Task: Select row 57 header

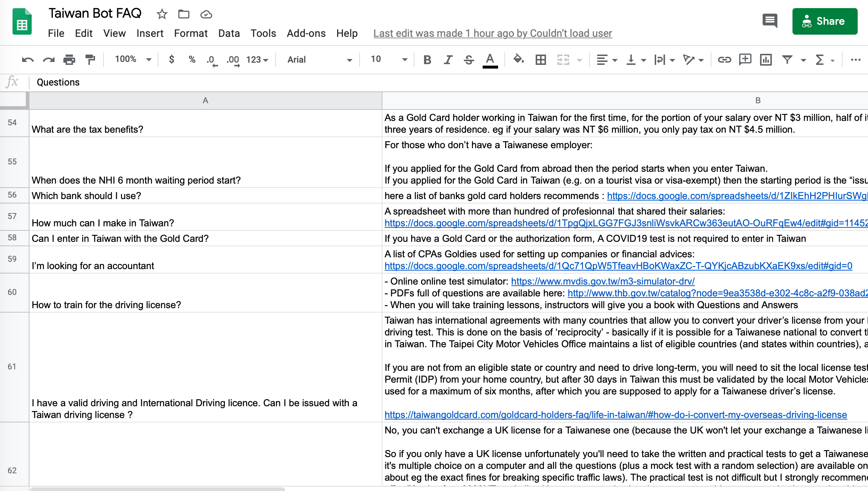Action: click(14, 216)
